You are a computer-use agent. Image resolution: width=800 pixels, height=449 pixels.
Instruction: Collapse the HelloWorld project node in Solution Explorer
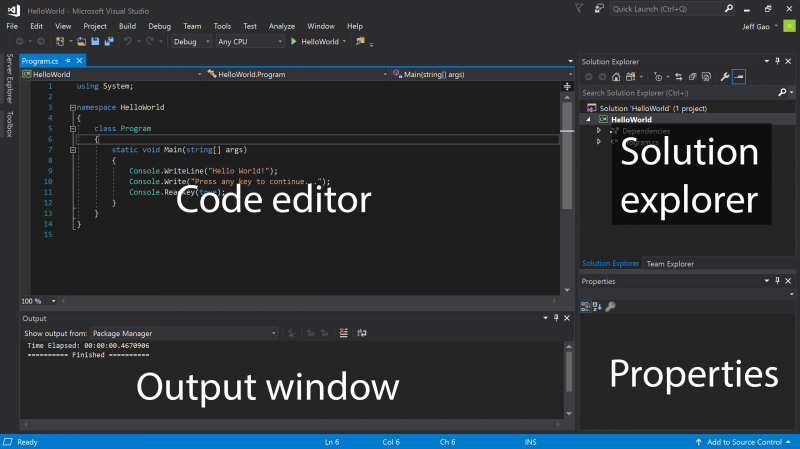point(588,119)
